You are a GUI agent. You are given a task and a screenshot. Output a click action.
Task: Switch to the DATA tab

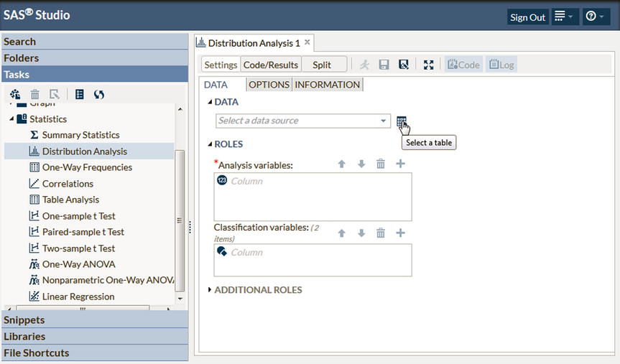pos(216,85)
